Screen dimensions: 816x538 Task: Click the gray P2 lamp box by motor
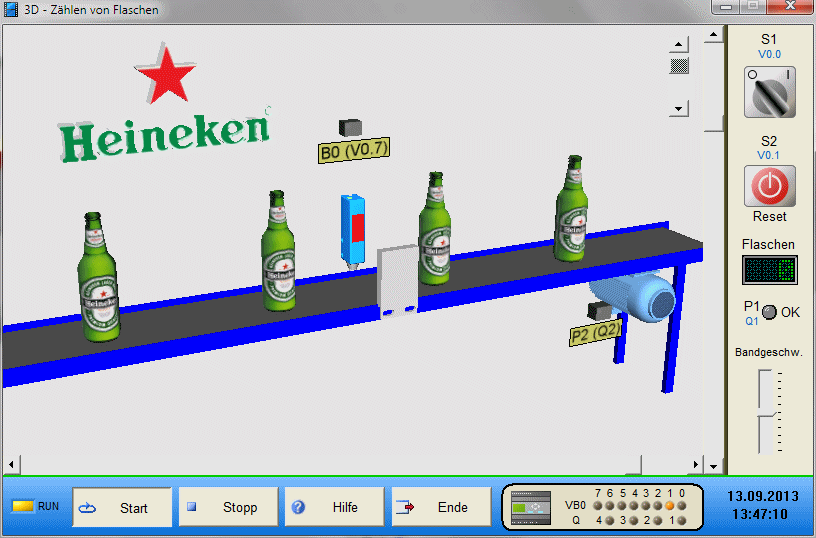(x=600, y=311)
